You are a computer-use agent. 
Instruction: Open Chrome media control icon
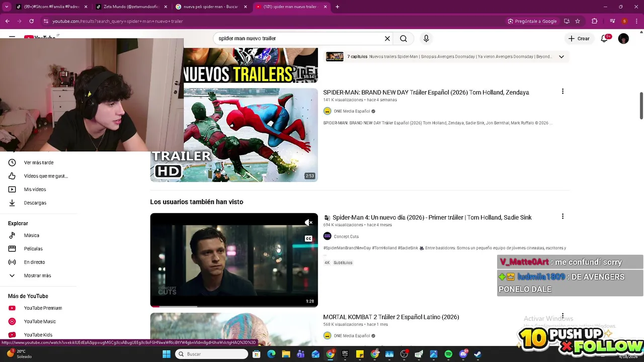612,21
